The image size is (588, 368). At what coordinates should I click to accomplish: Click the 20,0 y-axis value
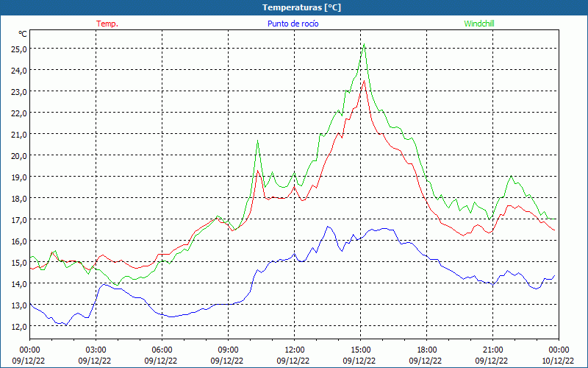(19, 155)
